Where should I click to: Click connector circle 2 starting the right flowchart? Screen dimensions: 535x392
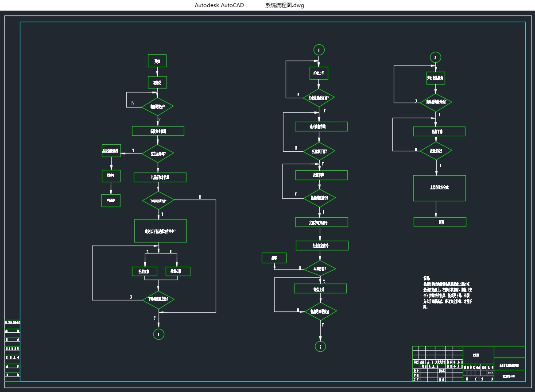(435, 57)
